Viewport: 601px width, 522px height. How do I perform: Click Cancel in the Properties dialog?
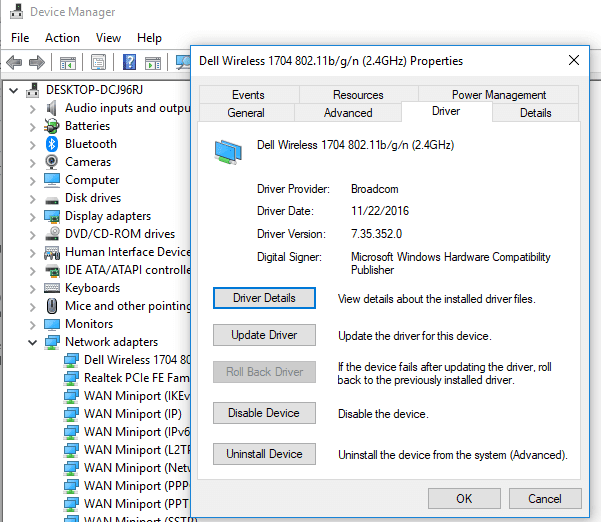pos(545,498)
